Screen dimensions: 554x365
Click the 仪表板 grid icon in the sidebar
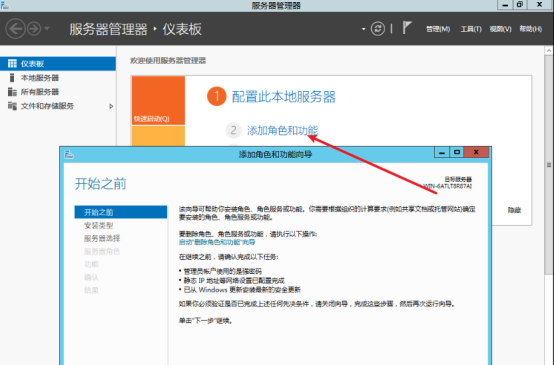coord(12,64)
